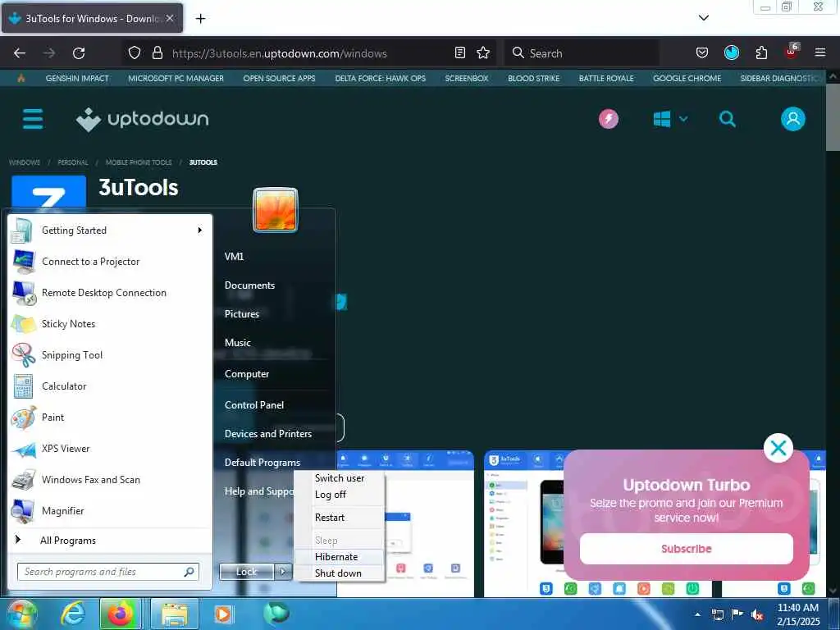Open Microsoft PC Manager nav link
This screenshot has height=630, width=840.
pyautogui.click(x=176, y=78)
